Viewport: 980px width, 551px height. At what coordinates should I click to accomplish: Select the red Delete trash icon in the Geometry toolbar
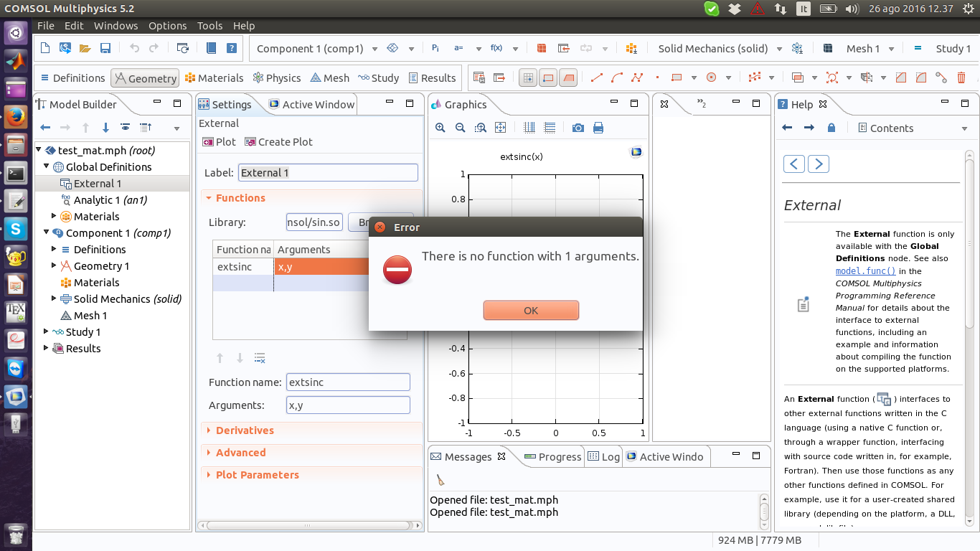point(961,77)
